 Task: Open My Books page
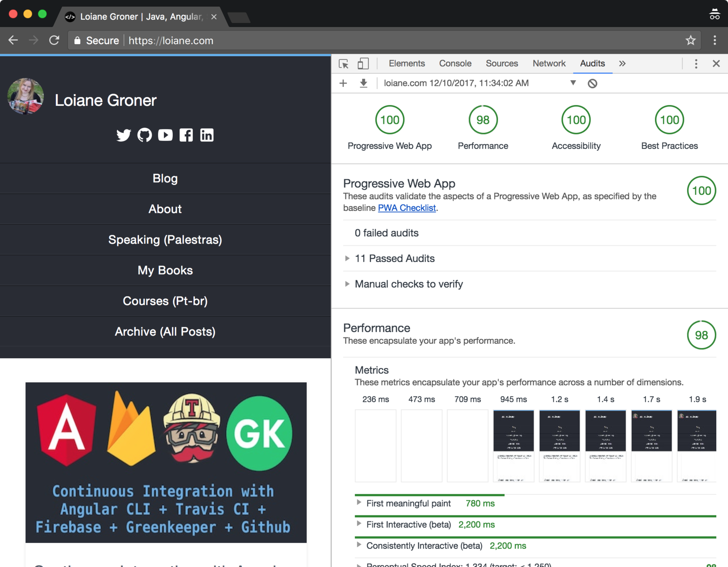pos(165,270)
